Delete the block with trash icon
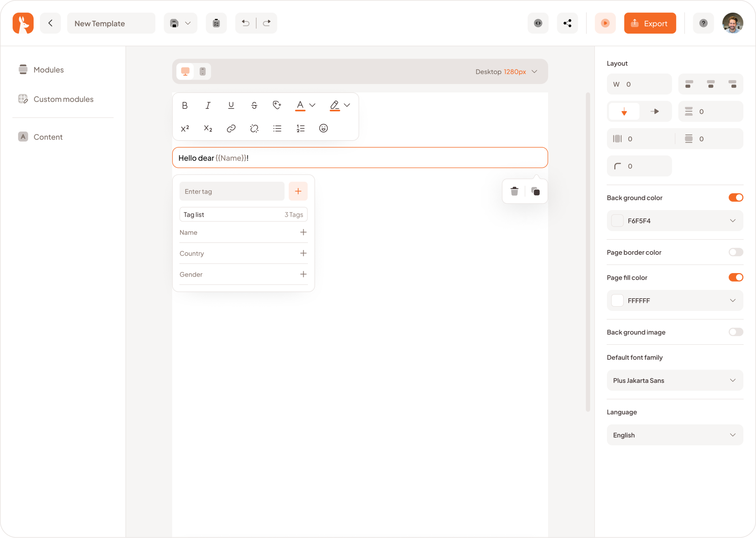This screenshot has width=756, height=538. pos(514,191)
